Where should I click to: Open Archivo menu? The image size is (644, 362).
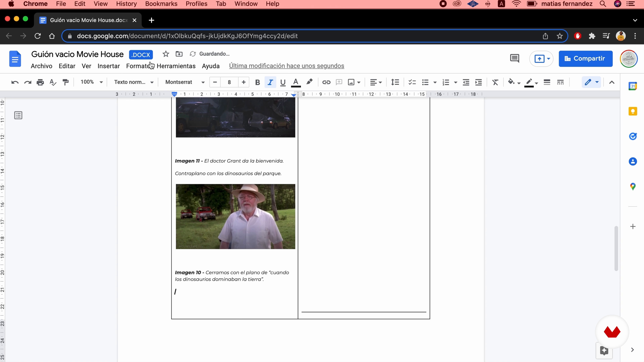41,66
